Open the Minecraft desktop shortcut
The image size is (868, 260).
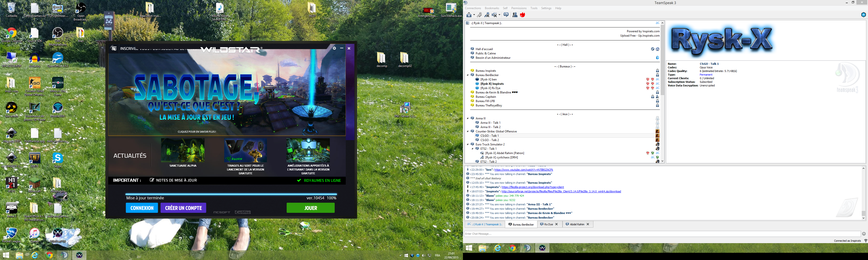(34, 185)
